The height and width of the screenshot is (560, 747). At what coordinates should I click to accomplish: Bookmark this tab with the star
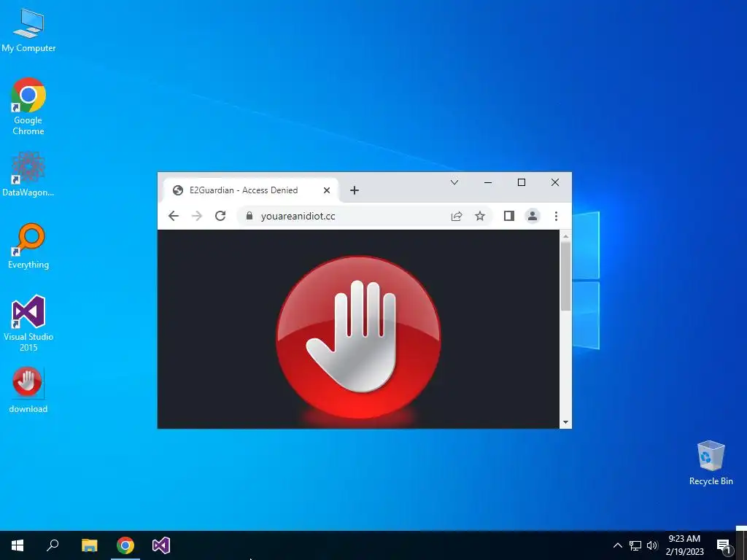pyautogui.click(x=480, y=216)
